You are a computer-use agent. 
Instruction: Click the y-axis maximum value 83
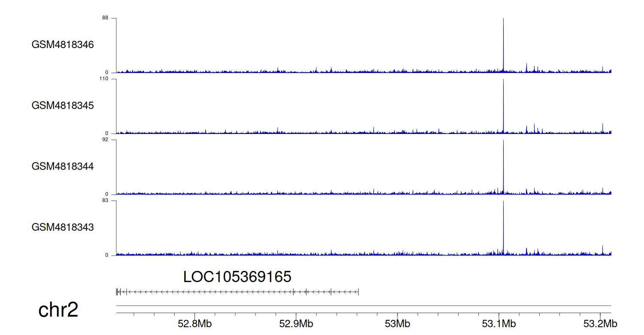(x=105, y=201)
